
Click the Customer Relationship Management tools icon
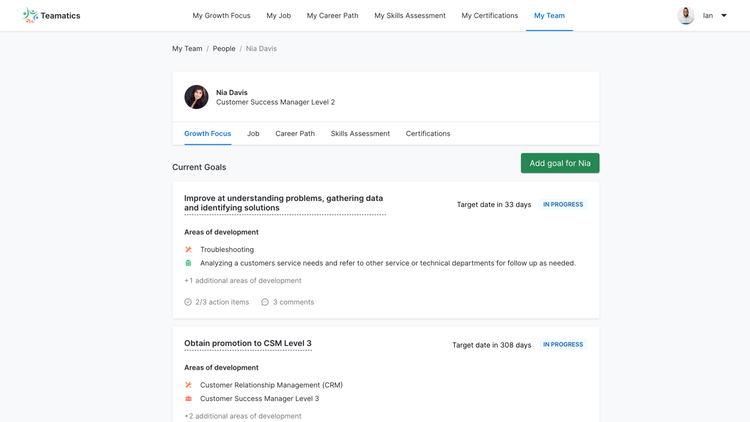[188, 385]
